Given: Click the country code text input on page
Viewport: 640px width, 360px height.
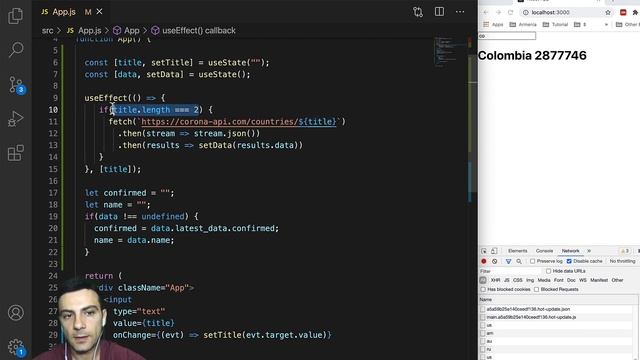Looking at the screenshot, I should (x=507, y=36).
